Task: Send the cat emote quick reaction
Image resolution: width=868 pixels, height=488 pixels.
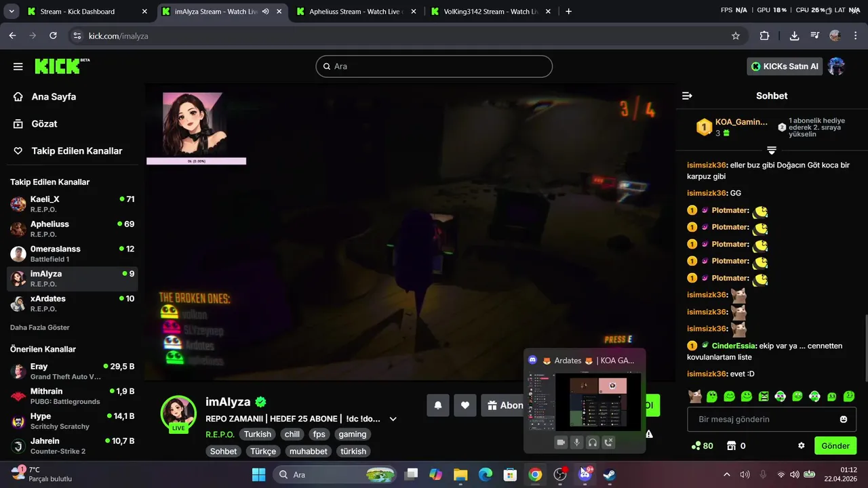Action: tap(695, 396)
